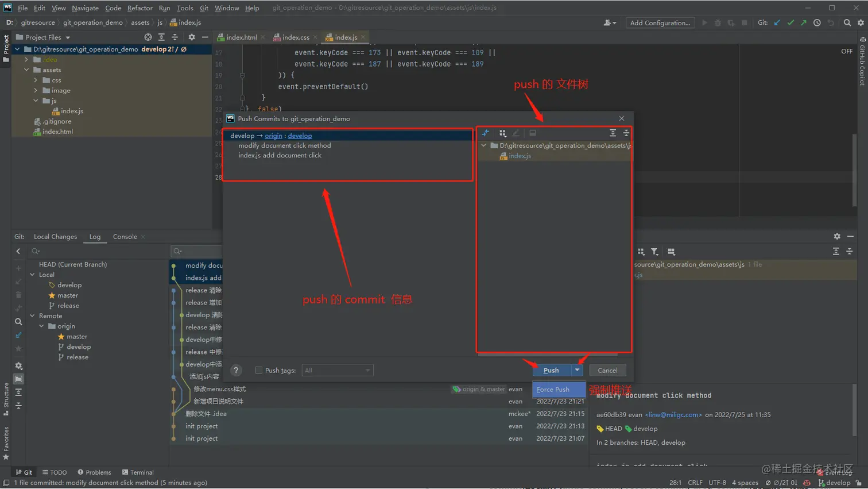Viewport: 868px width, 489px height.
Task: Click the UTF-8 encoding in status bar
Action: pyautogui.click(x=717, y=483)
